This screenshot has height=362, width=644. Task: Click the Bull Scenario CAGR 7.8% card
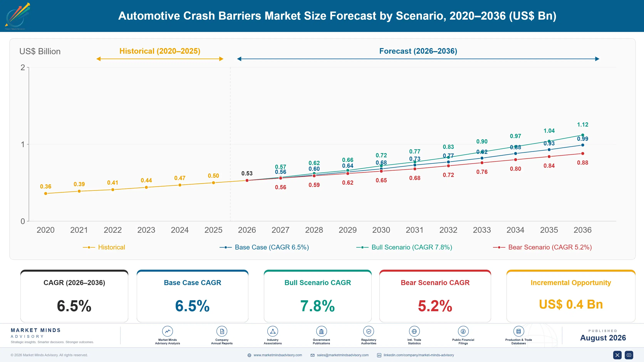(x=318, y=296)
